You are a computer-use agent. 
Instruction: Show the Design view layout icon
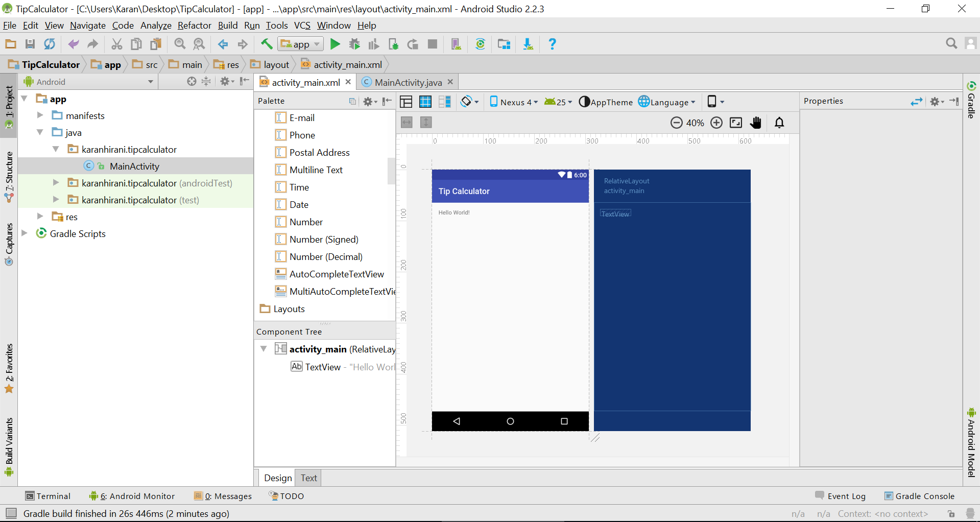(406, 102)
